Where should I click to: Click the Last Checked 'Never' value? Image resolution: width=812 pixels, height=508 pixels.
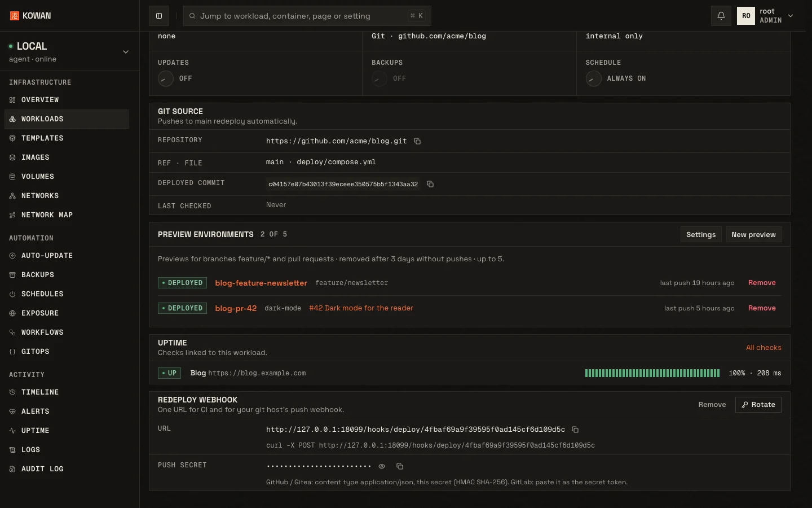[276, 205]
